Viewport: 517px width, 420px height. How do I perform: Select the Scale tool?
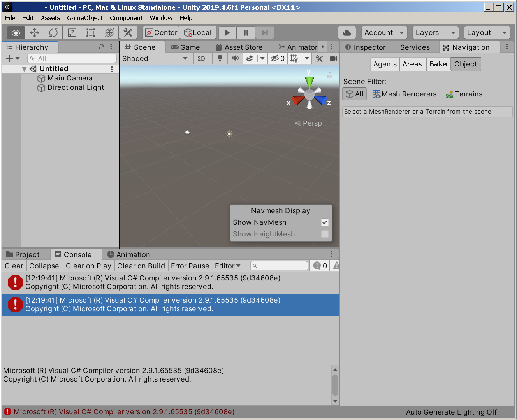click(72, 33)
